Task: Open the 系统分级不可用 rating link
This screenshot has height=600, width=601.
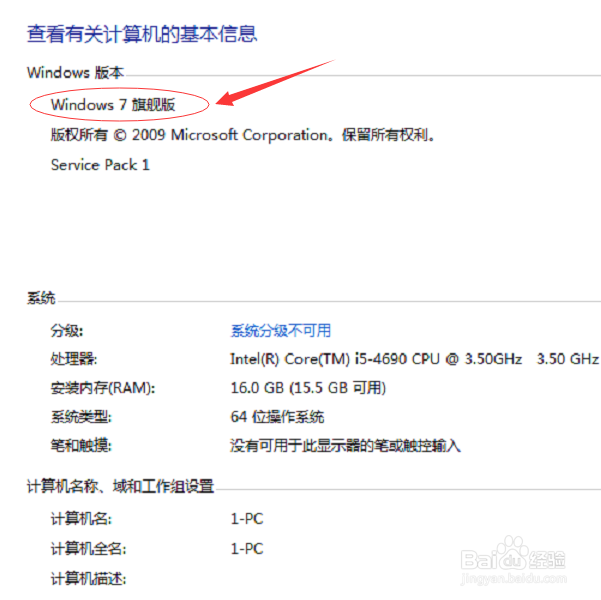Action: click(x=281, y=330)
